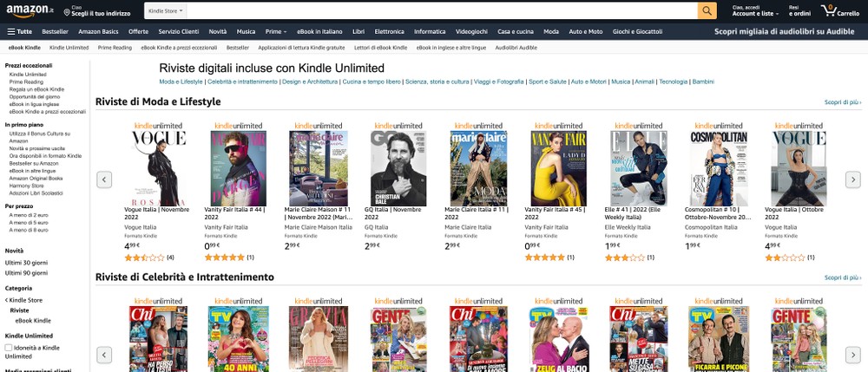Open Lettori di eBook Kindle subnav
868x372 pixels.
coord(380,48)
